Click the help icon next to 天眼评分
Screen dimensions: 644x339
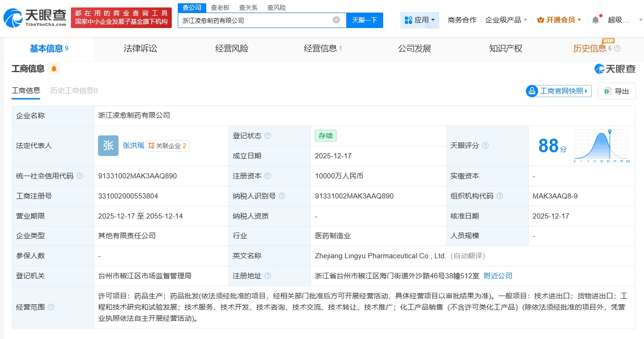click(485, 146)
